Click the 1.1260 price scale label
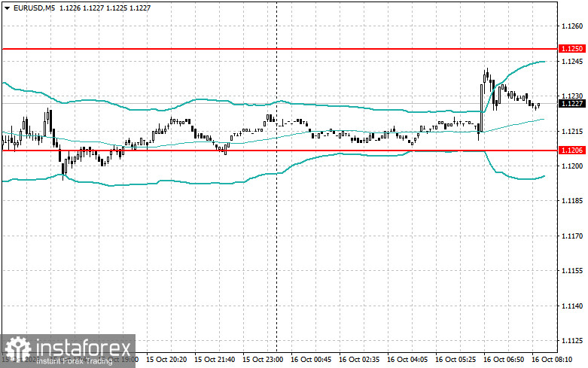This screenshot has height=368, width=588. tap(572, 26)
